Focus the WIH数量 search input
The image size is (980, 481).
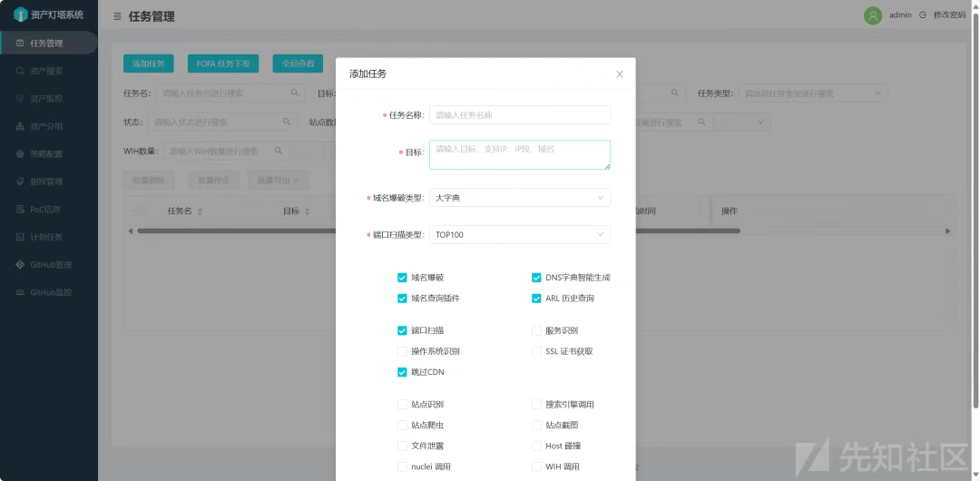[226, 151]
